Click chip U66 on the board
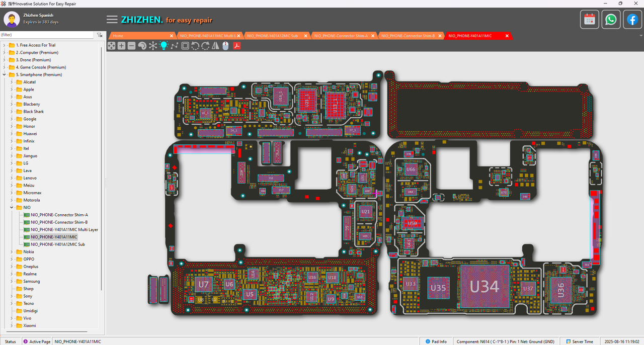 (x=411, y=169)
